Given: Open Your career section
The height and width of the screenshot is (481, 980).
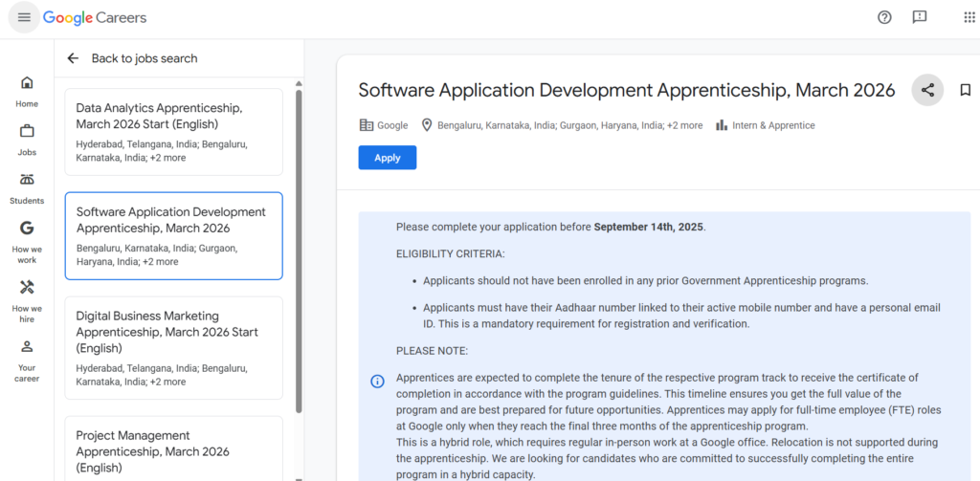Looking at the screenshot, I should pyautogui.click(x=27, y=361).
